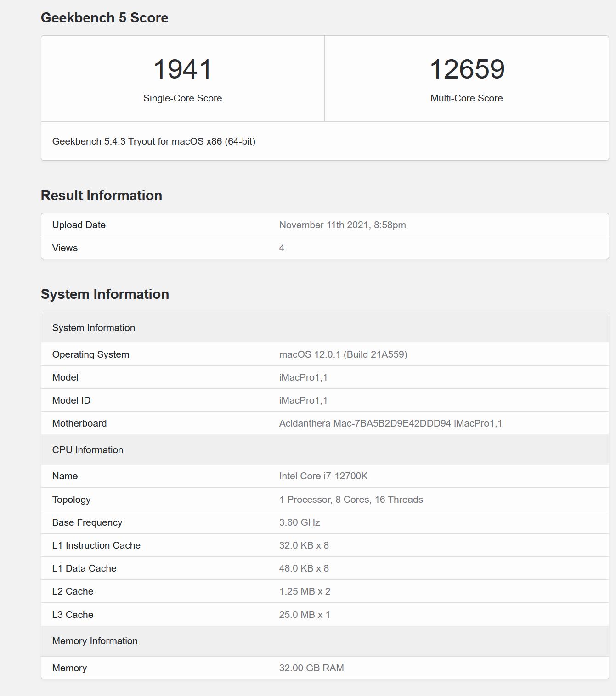Viewport: 616px width, 696px height.
Task: Select the date November 11th 2021, 8:58pm
Action: (343, 225)
